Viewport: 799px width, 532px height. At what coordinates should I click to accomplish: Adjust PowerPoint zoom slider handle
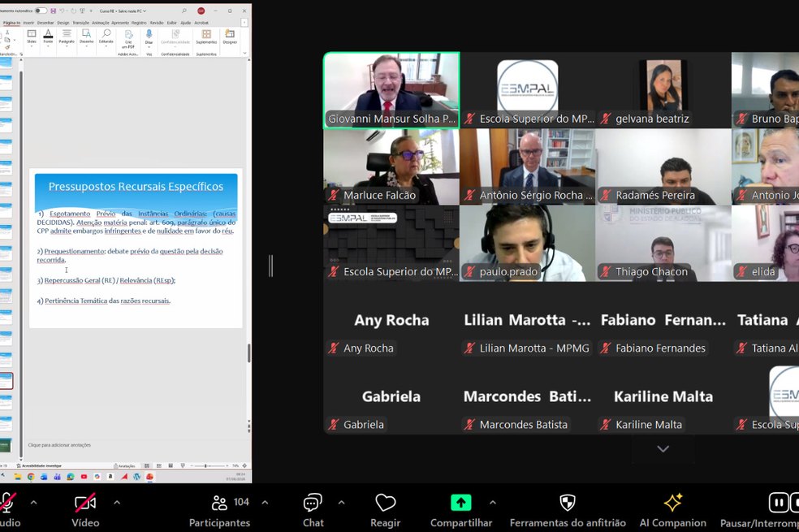click(x=205, y=465)
